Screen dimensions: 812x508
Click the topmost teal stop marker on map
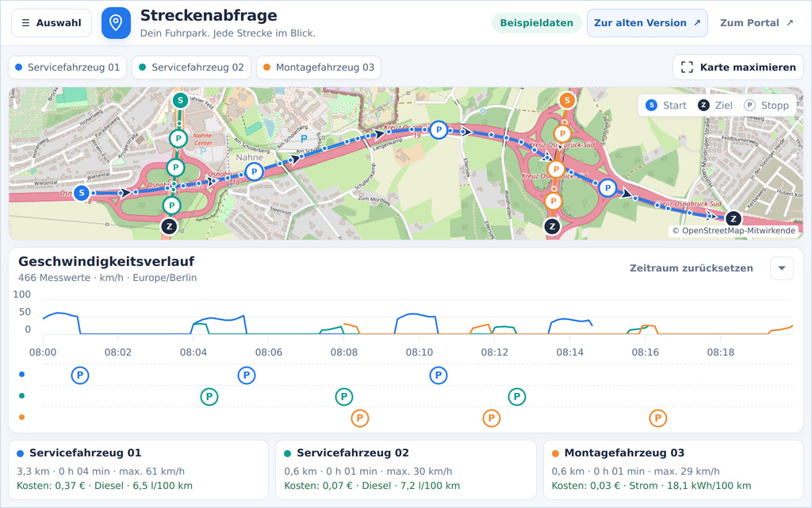tap(178, 138)
